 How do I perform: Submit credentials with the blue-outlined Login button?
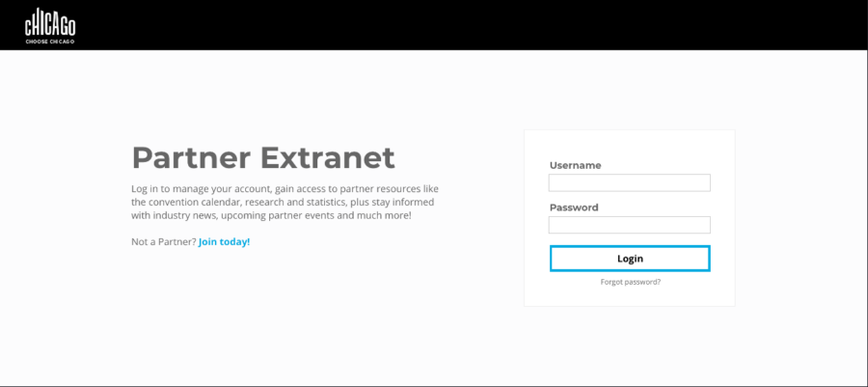pos(630,259)
